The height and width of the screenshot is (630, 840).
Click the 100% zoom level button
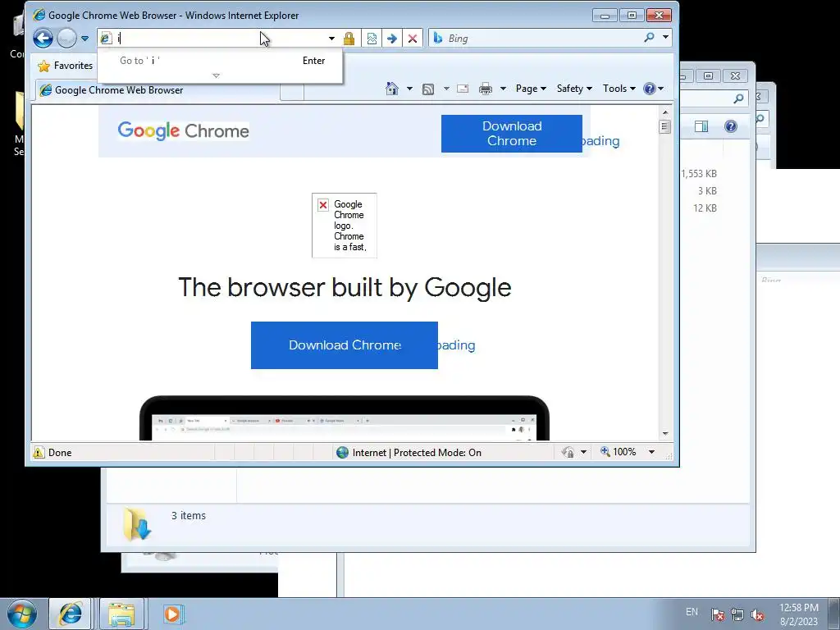(619, 452)
